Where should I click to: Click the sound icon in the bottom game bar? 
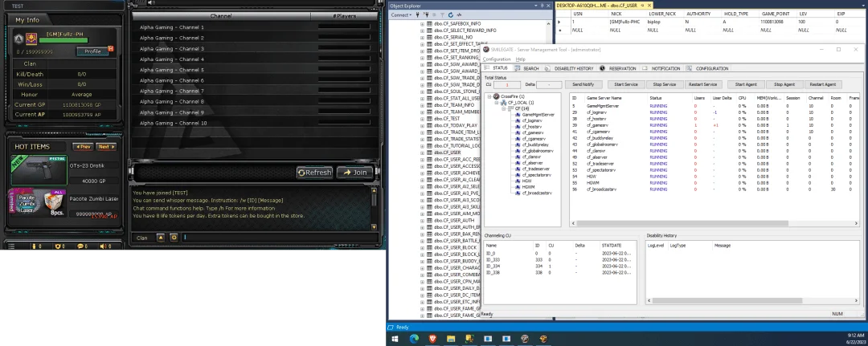coord(103,246)
